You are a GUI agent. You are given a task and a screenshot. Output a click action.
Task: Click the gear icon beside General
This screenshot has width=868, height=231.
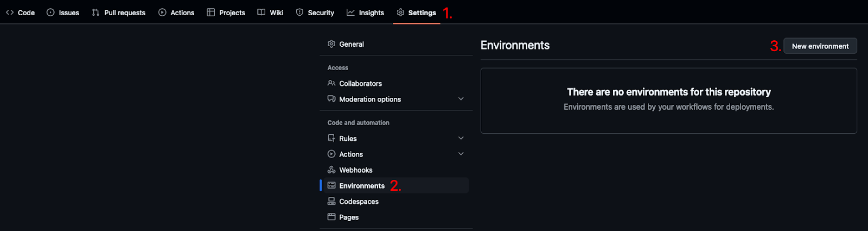pos(331,44)
